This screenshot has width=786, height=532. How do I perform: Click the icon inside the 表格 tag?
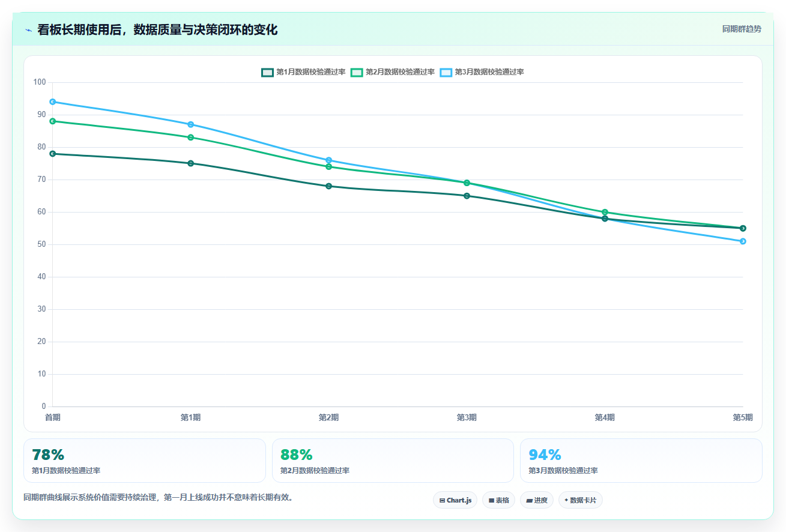coord(491,500)
